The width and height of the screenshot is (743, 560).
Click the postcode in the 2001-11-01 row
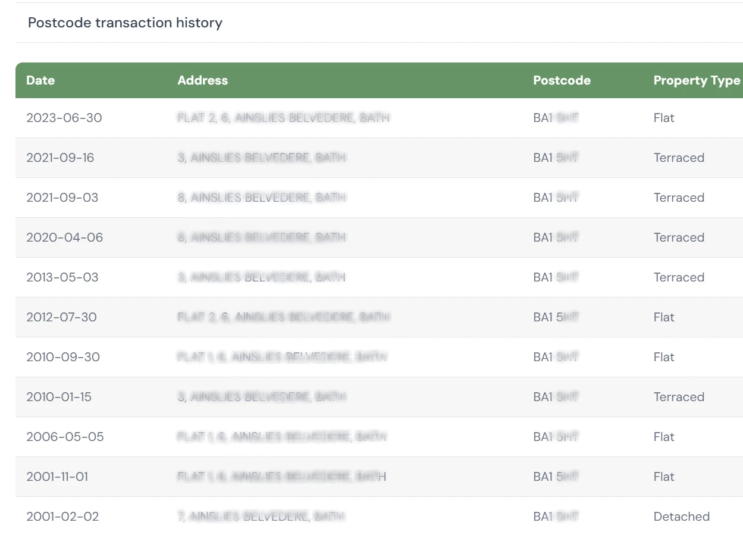[x=556, y=477]
